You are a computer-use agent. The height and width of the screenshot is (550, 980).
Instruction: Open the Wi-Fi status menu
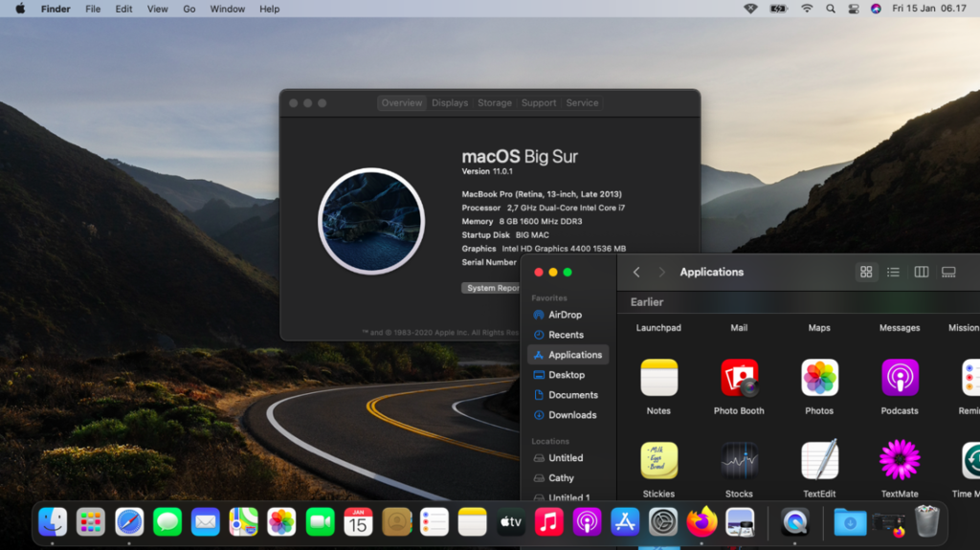807,9
